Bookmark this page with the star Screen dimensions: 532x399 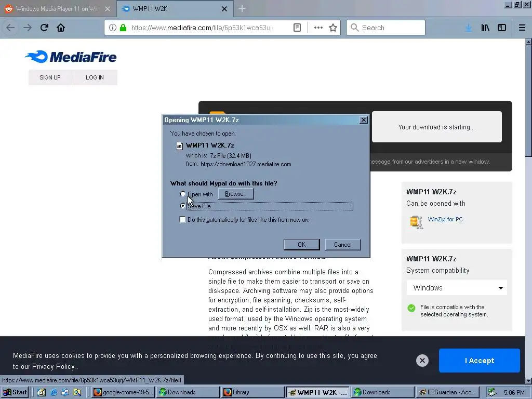click(x=333, y=28)
